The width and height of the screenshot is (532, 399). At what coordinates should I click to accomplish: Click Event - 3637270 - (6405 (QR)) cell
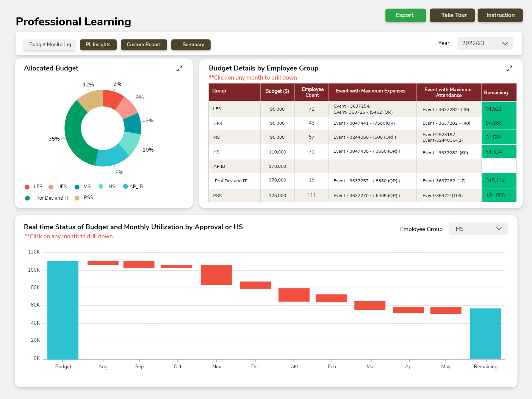click(373, 196)
